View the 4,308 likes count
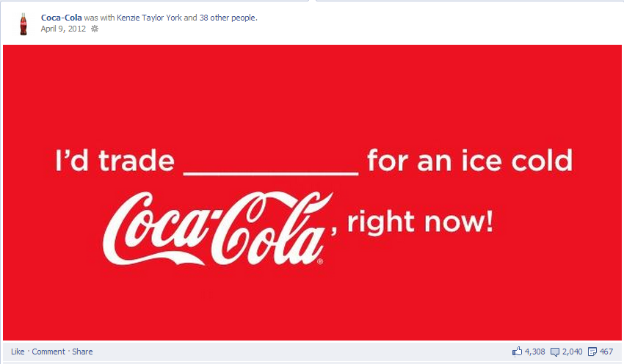 [x=535, y=352]
